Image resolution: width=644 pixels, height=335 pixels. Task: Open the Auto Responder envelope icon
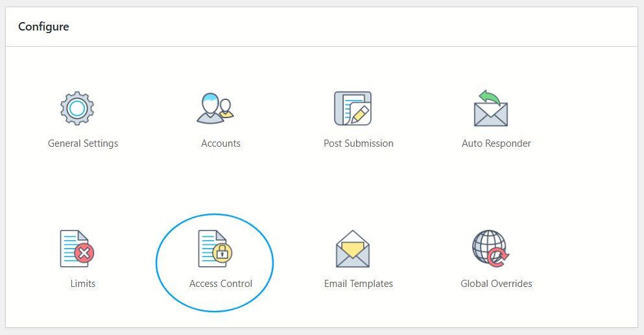click(491, 108)
